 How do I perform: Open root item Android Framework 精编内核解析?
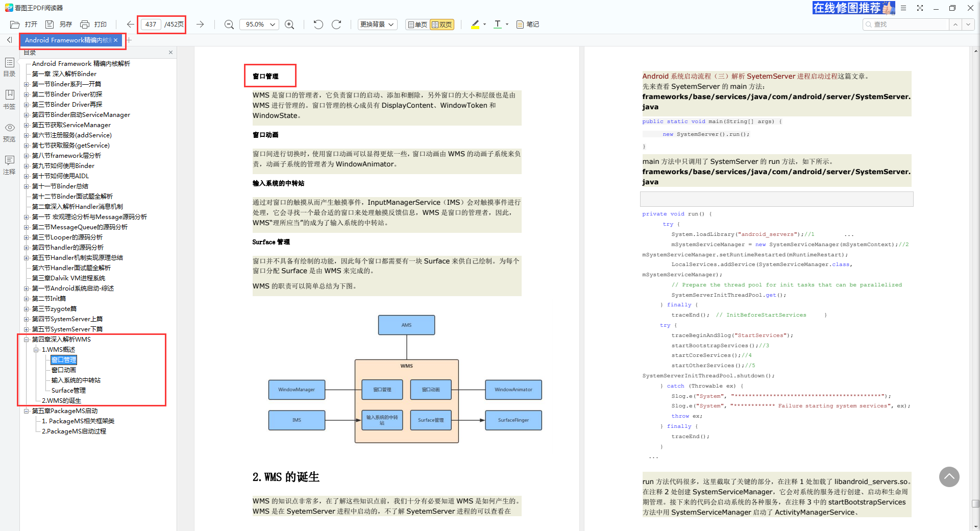pyautogui.click(x=81, y=64)
